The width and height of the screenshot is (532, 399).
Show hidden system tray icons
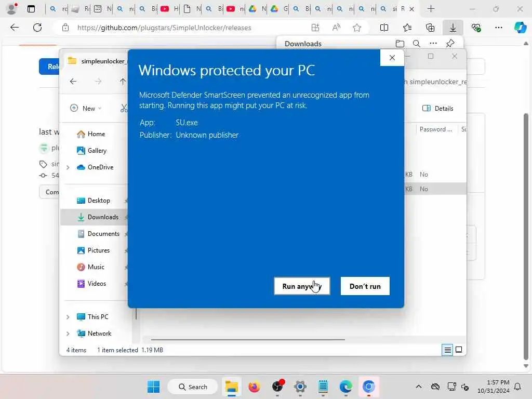coord(419,387)
